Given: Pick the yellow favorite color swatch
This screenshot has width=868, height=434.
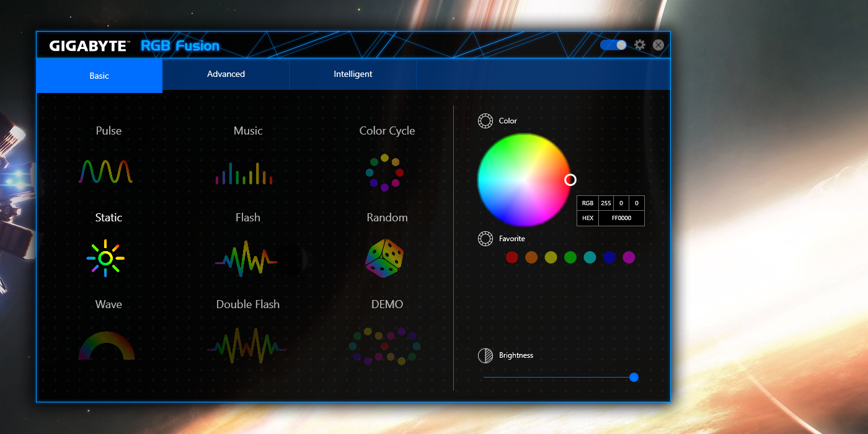Looking at the screenshot, I should (551, 257).
